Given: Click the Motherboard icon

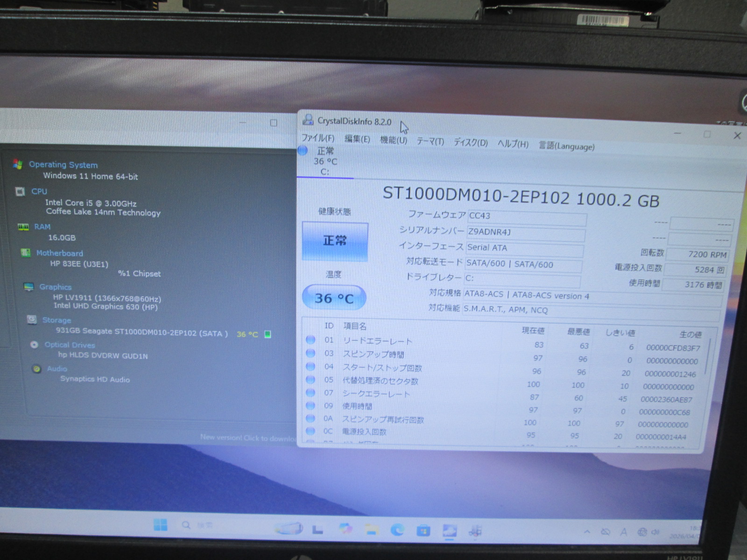Looking at the screenshot, I should 26,253.
